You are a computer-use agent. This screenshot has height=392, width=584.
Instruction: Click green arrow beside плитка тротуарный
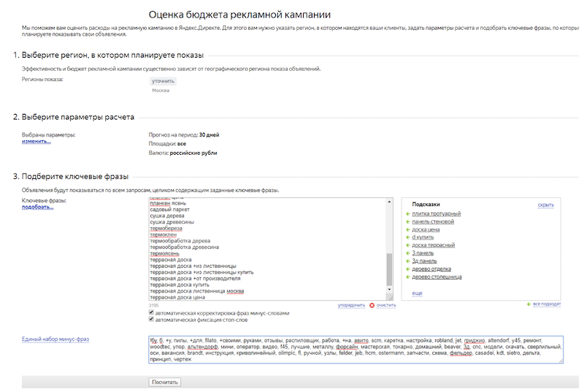408,214
